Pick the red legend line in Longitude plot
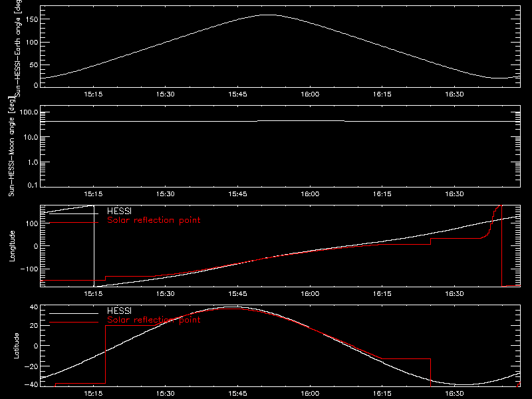The height and width of the screenshot is (399, 532). [x=74, y=223]
